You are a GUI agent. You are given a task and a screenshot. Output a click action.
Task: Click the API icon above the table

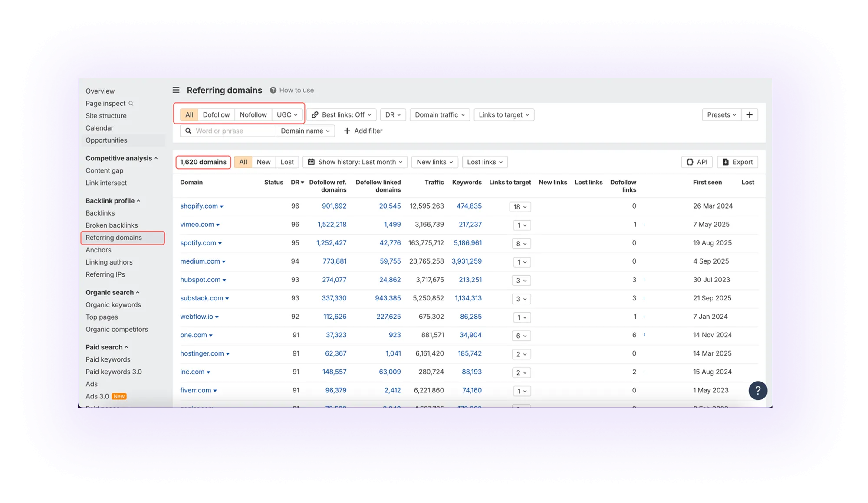690,162
